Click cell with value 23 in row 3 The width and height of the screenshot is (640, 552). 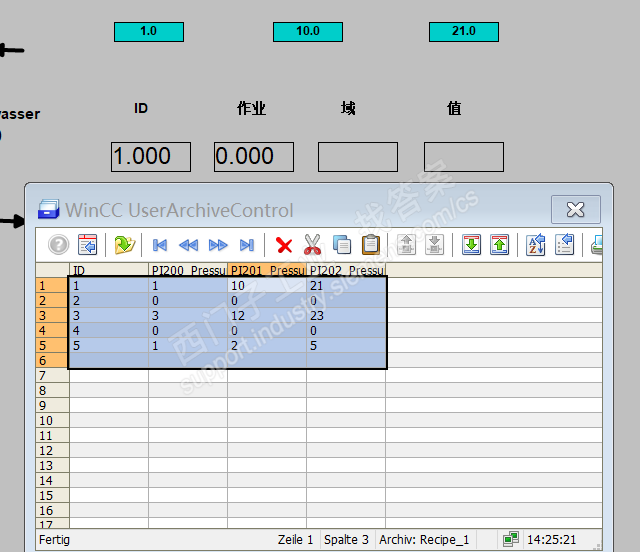point(346,316)
